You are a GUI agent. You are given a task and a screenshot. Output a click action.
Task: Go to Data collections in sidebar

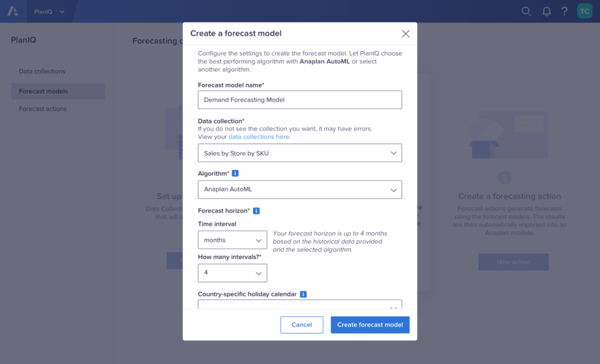pyautogui.click(x=42, y=71)
